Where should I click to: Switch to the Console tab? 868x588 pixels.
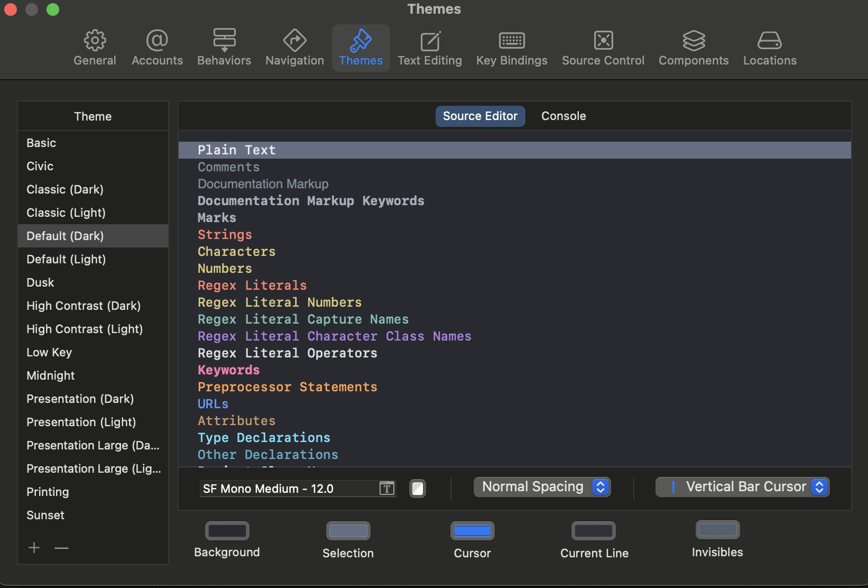(x=564, y=116)
